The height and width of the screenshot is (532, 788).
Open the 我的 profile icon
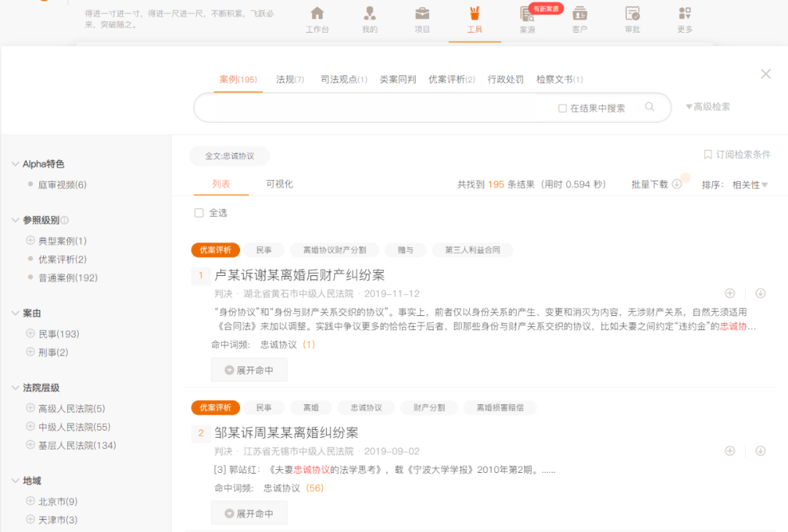(370, 14)
